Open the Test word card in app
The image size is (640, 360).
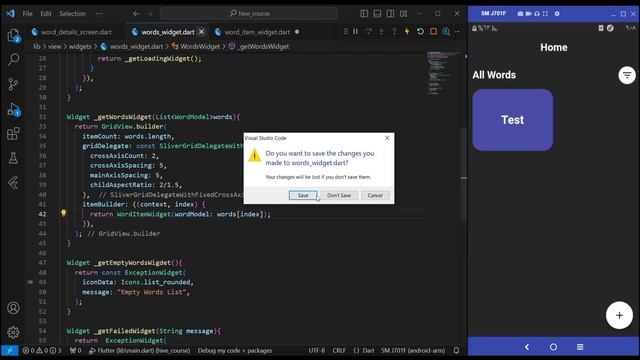coord(513,120)
